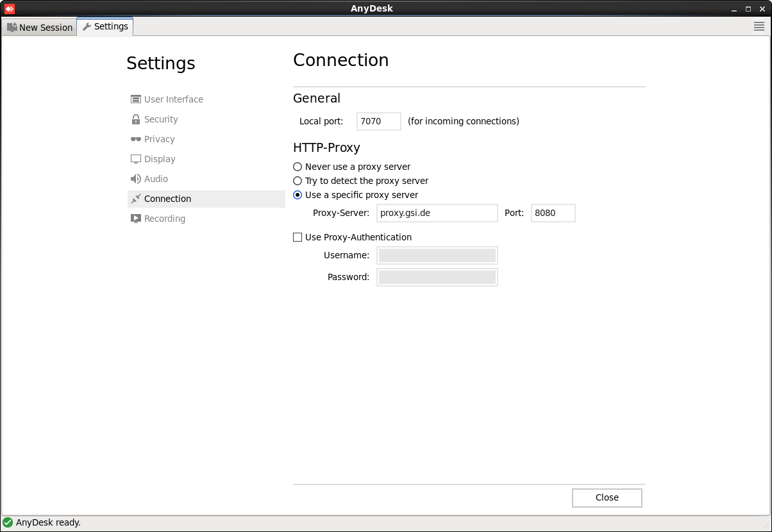Click the User Interface window icon
This screenshot has height=532, width=772.
point(135,99)
